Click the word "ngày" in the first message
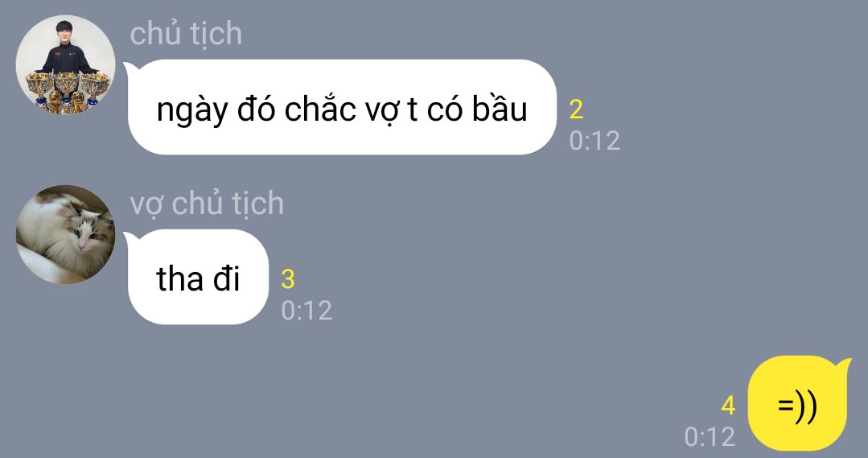The image size is (868, 458). pos(192,110)
